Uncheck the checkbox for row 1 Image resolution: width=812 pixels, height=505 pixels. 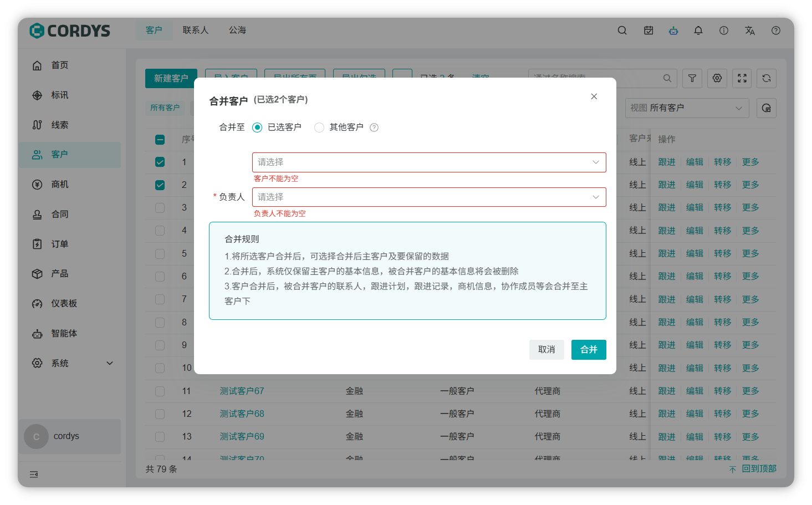pyautogui.click(x=160, y=162)
